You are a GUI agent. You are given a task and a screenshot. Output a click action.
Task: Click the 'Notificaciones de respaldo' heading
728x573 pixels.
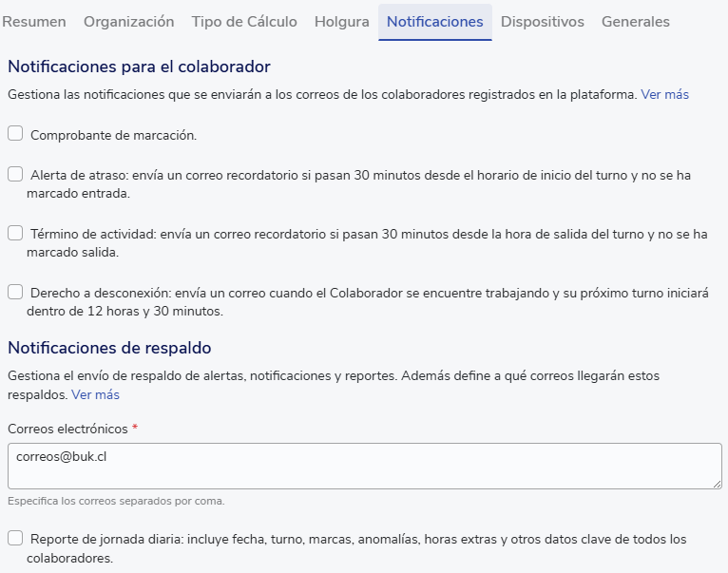[x=109, y=348]
